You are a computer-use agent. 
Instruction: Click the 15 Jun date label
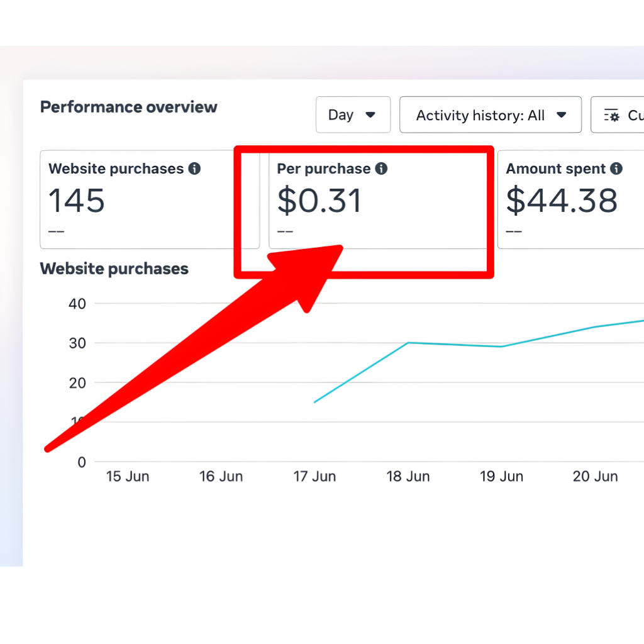(x=128, y=476)
